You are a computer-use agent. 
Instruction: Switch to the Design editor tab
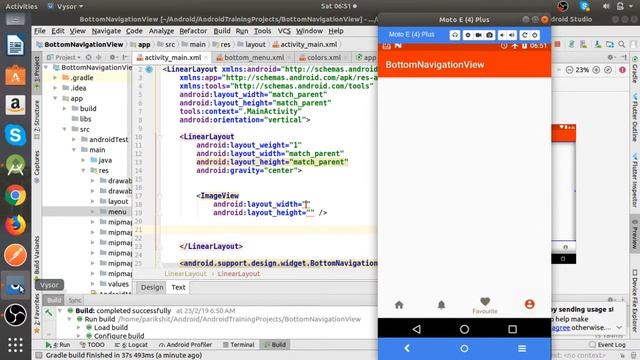pyautogui.click(x=152, y=287)
